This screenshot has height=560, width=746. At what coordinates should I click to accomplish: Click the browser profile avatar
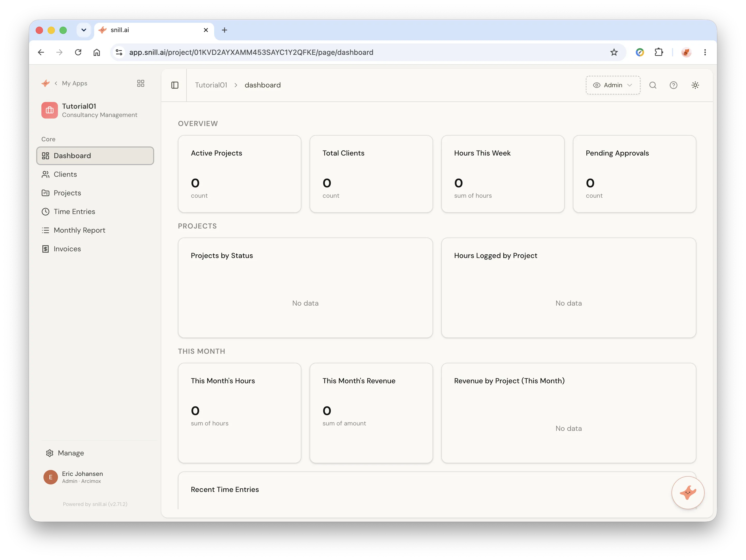coord(686,52)
